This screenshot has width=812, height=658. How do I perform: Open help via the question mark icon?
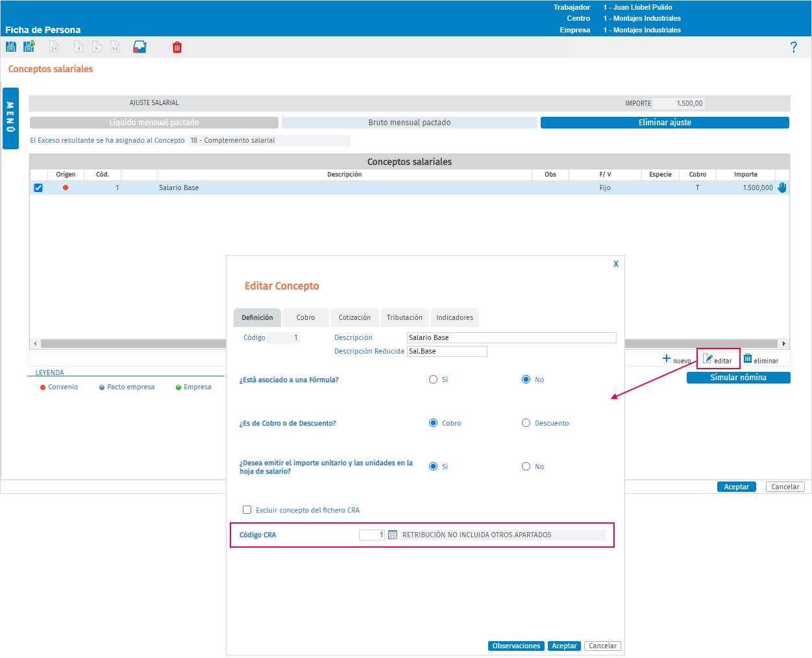point(793,47)
